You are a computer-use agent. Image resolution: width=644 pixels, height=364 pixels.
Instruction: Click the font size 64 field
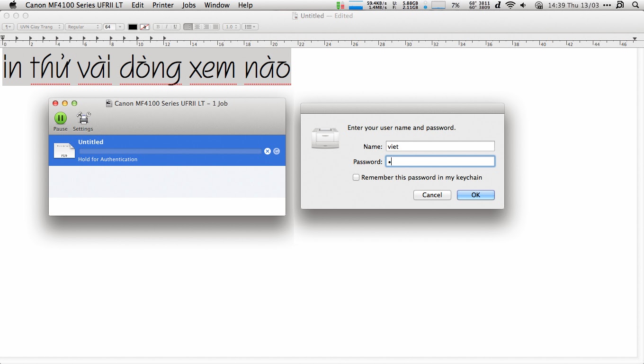click(109, 27)
